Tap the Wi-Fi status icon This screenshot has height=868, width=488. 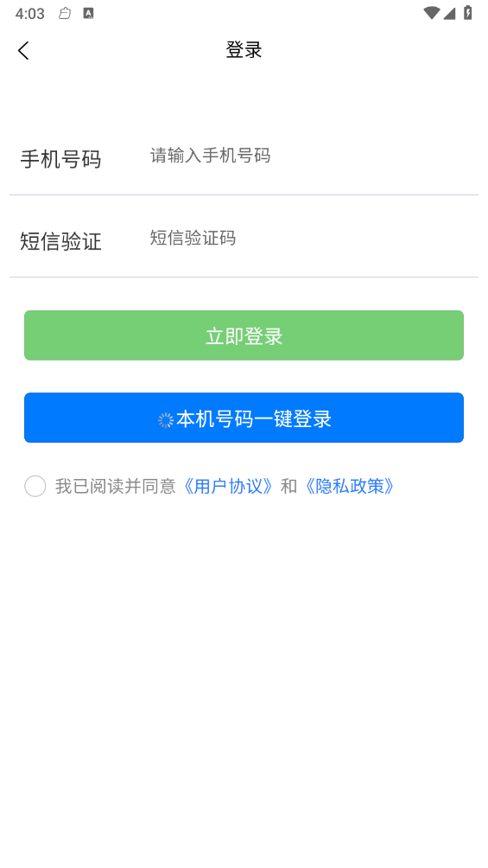[x=431, y=13]
